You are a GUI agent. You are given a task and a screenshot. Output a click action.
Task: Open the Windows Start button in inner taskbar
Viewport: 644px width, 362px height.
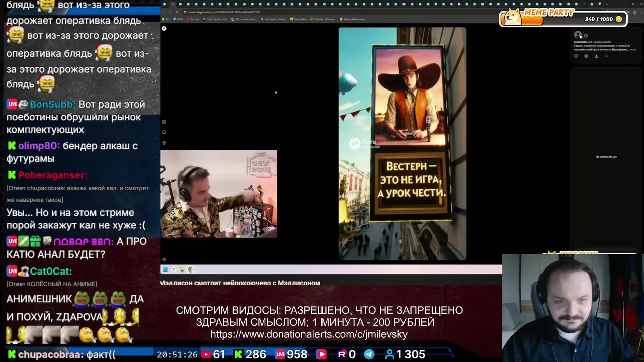(x=165, y=269)
